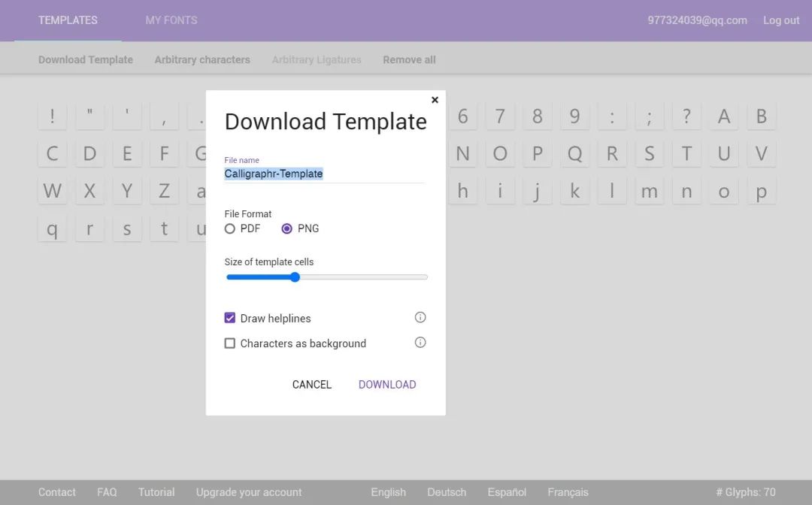Switch to MY FONTS tab
The width and height of the screenshot is (812, 505).
tap(171, 20)
